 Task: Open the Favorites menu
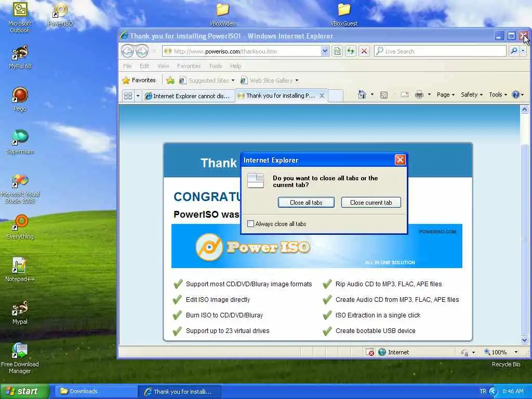click(x=189, y=66)
